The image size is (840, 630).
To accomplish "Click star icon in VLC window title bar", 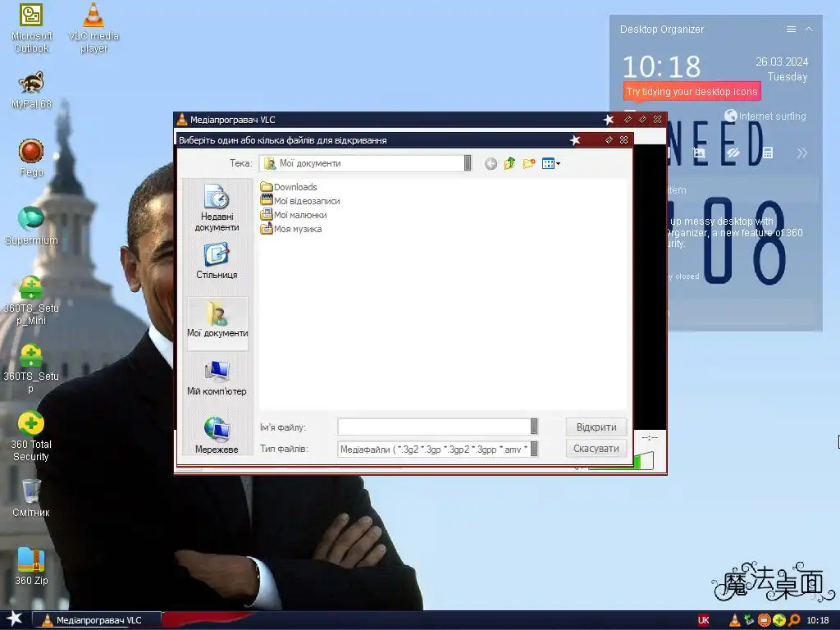I will pyautogui.click(x=609, y=120).
